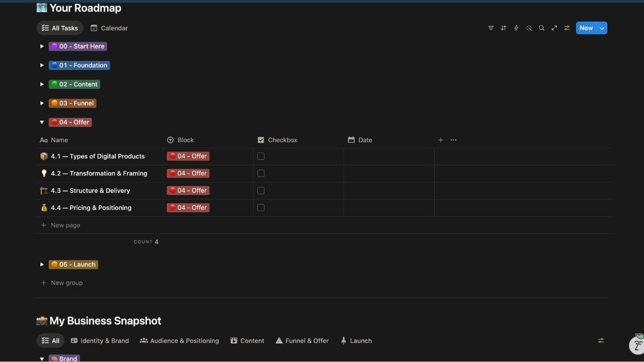
Task: Click the red 04 - Offer tag in Structure & Delivery row
Action: pyautogui.click(x=188, y=191)
